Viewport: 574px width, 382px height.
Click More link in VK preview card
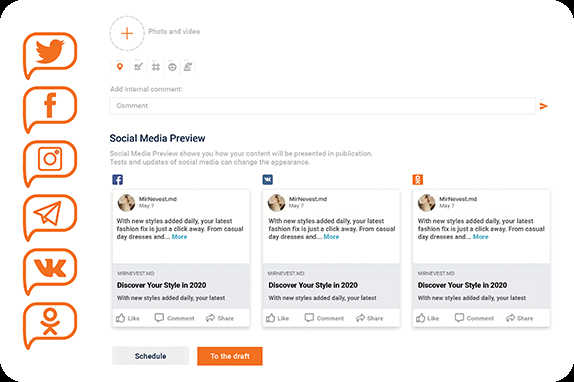[331, 237]
